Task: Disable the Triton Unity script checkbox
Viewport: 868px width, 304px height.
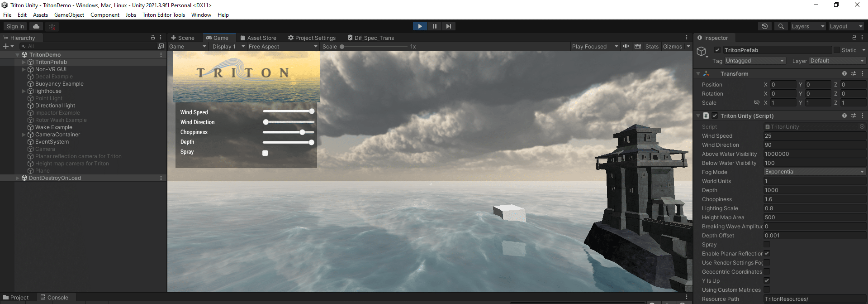Action: click(x=715, y=116)
